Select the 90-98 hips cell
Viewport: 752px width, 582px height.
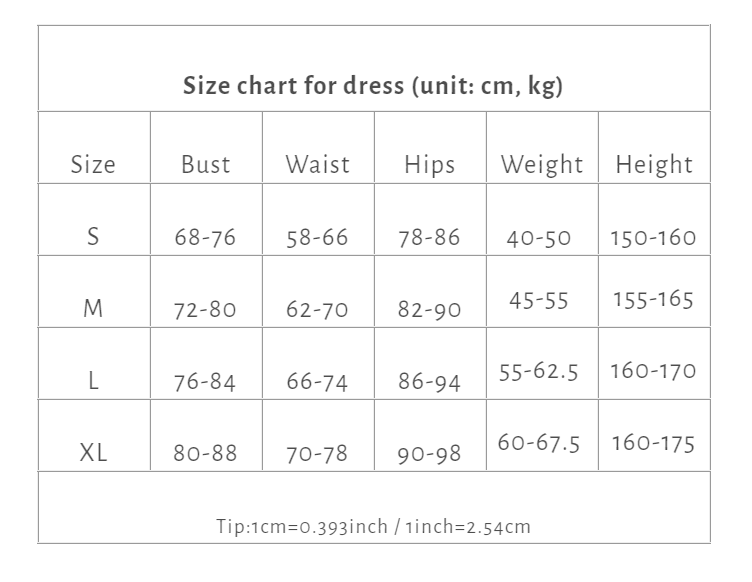(429, 454)
